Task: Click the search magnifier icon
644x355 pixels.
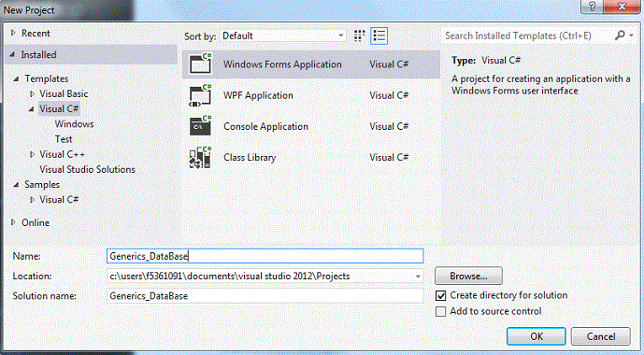Action: (x=621, y=35)
